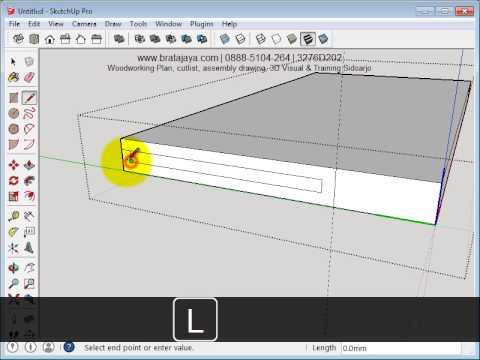This screenshot has height=360, width=480.
Task: Select the Eraser tool
Action: point(29,77)
